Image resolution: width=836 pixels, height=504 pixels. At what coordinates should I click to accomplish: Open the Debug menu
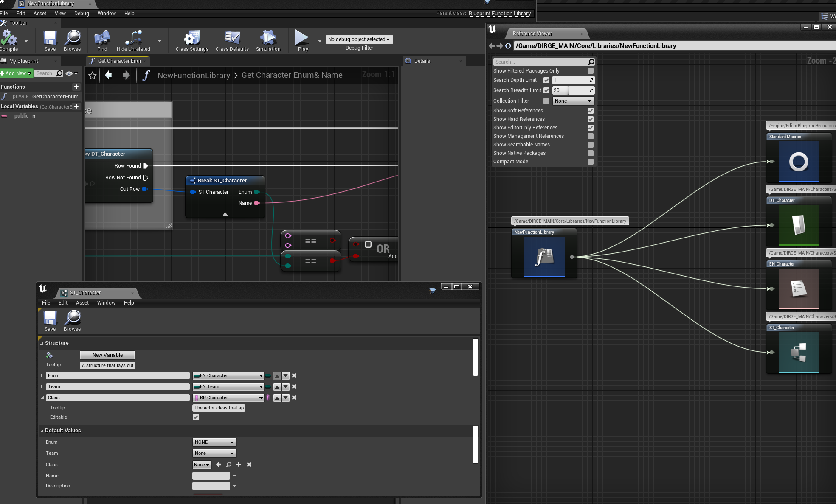(82, 14)
